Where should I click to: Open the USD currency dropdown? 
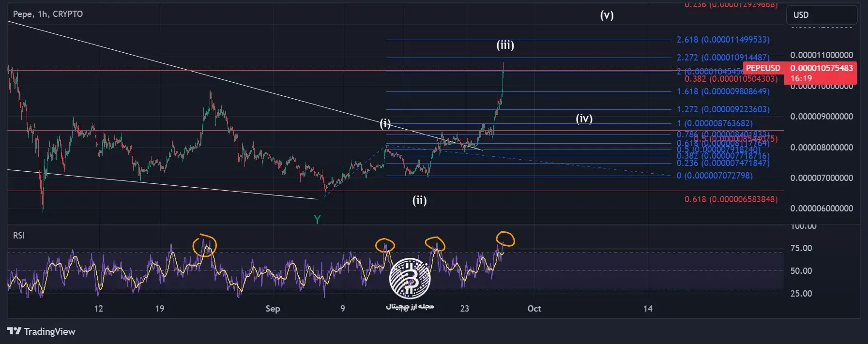[x=821, y=15]
